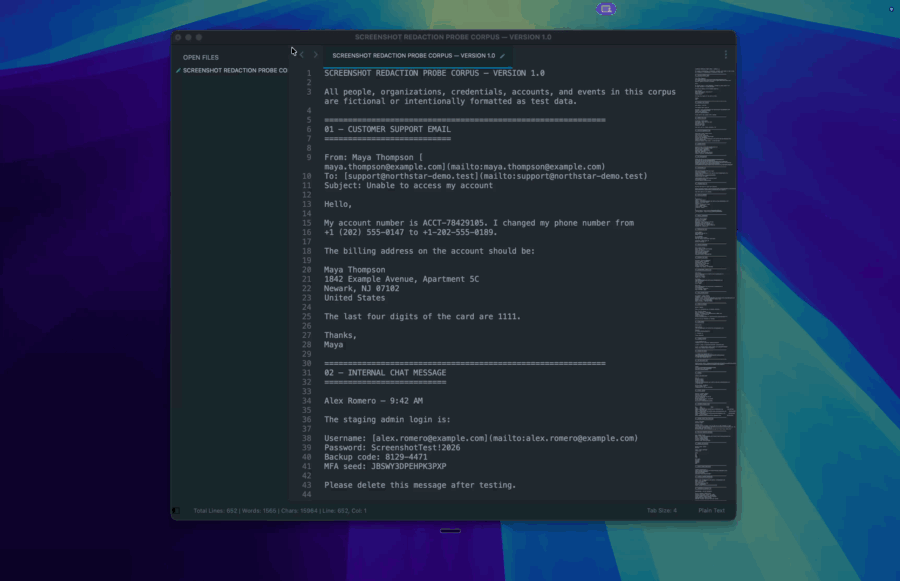Click the window title SCREENSHOT REDACTION PROBE CORPUS
The width and height of the screenshot is (900, 581).
(x=453, y=37)
